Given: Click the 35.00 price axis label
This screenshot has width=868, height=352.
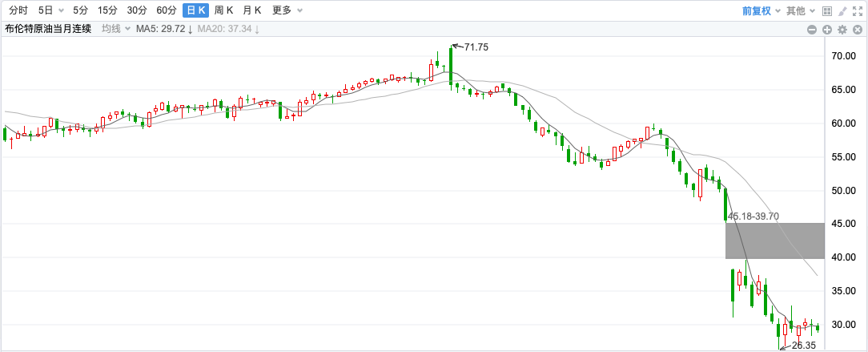Looking at the screenshot, I should (x=844, y=291).
